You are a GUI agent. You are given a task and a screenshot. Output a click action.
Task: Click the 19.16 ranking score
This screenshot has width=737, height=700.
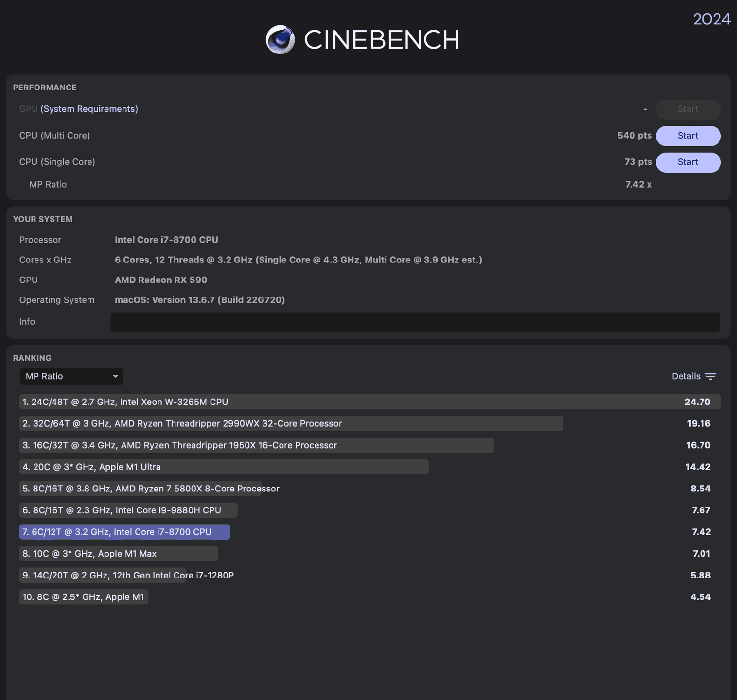click(x=699, y=423)
